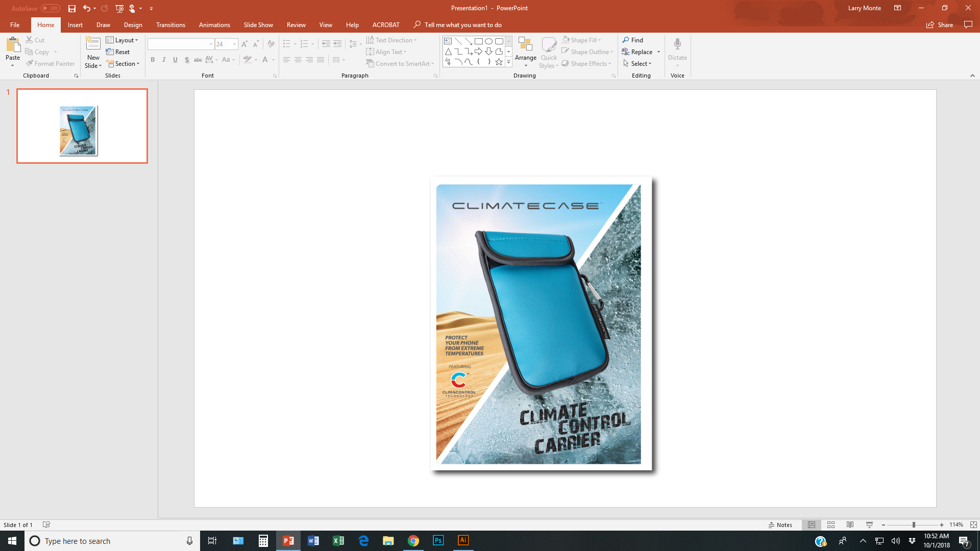Image resolution: width=980 pixels, height=551 pixels.
Task: Open the Animations tab
Action: (214, 24)
